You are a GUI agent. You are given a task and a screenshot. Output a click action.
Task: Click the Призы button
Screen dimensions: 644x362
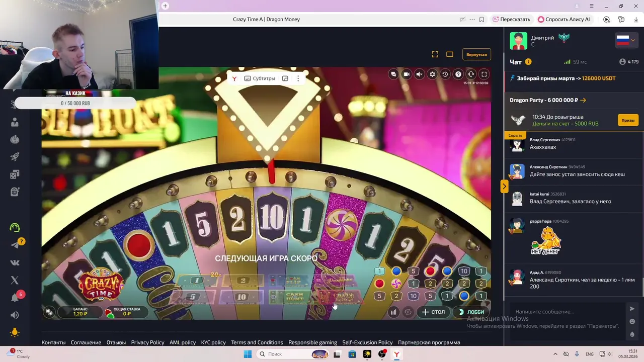click(628, 121)
